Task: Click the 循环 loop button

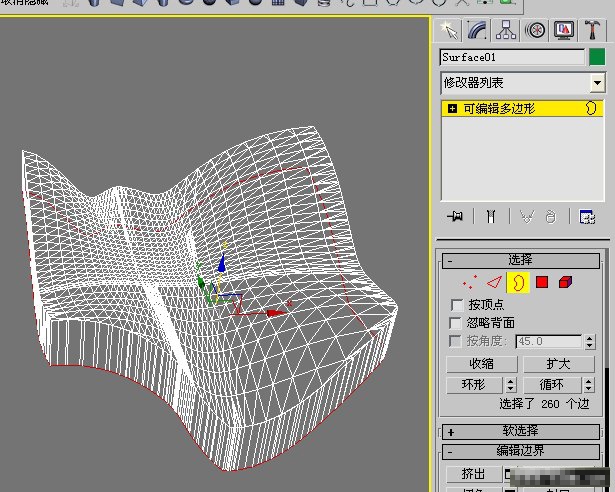Action: [551, 385]
